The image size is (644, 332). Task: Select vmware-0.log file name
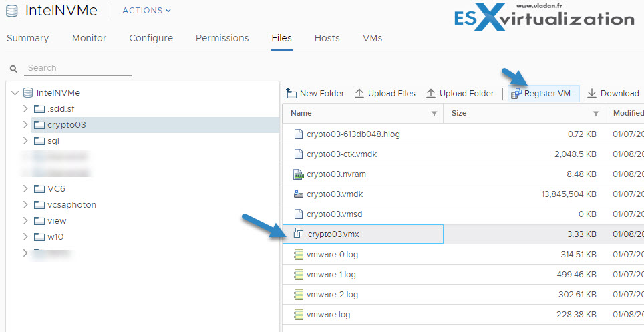[x=332, y=255]
